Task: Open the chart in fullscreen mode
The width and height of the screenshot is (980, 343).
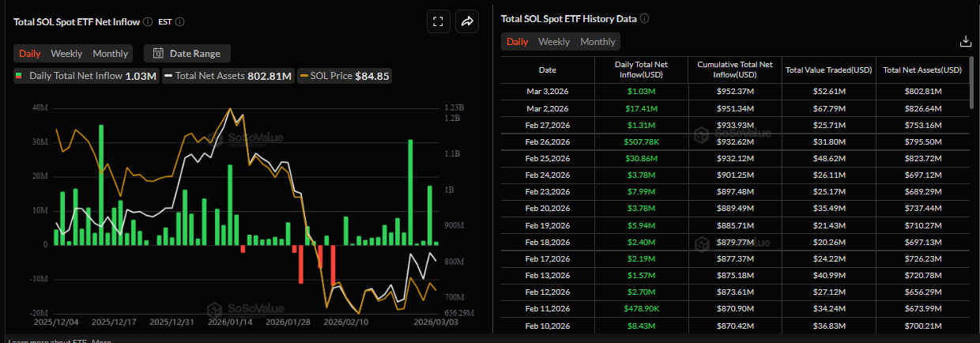Action: tap(438, 21)
